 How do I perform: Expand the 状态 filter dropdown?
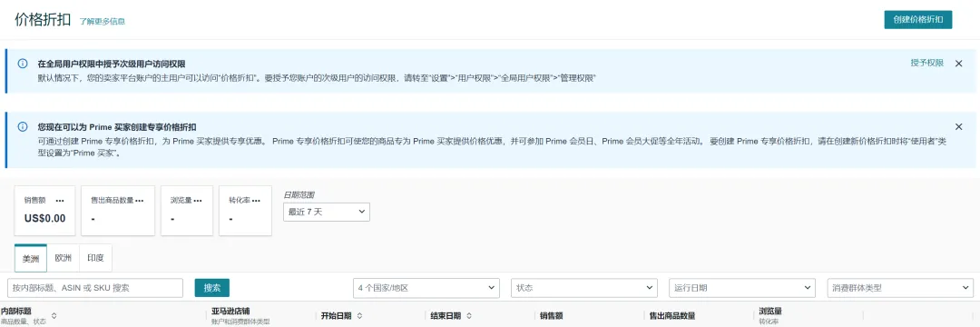(x=584, y=288)
